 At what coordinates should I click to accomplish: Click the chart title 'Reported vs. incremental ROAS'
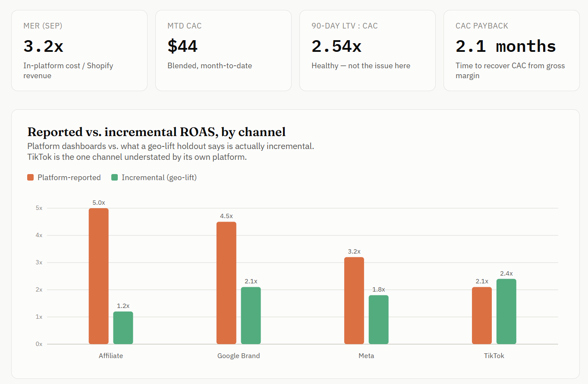(156, 132)
